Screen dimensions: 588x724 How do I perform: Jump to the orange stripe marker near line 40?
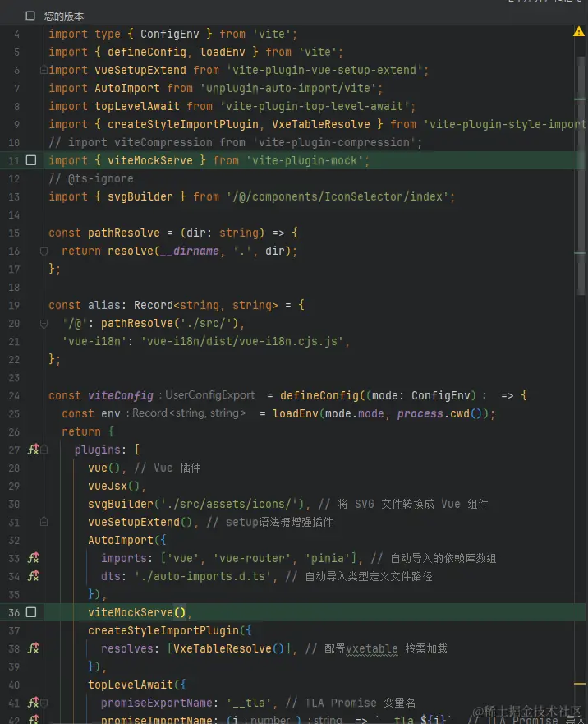(580, 684)
